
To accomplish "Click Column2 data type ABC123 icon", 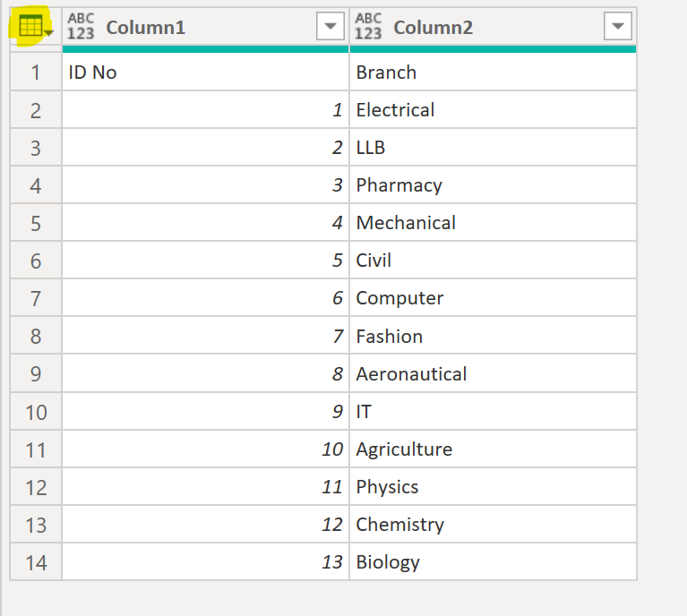I will (368, 27).
